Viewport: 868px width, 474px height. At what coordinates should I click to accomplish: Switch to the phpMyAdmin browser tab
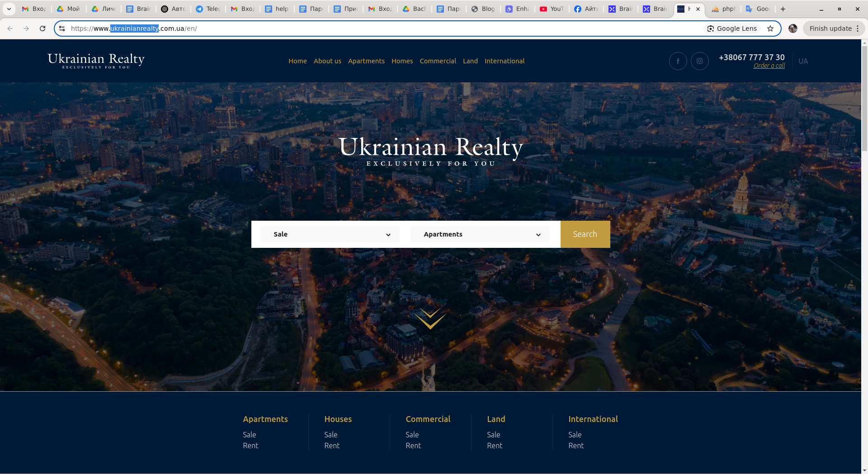coord(723,9)
